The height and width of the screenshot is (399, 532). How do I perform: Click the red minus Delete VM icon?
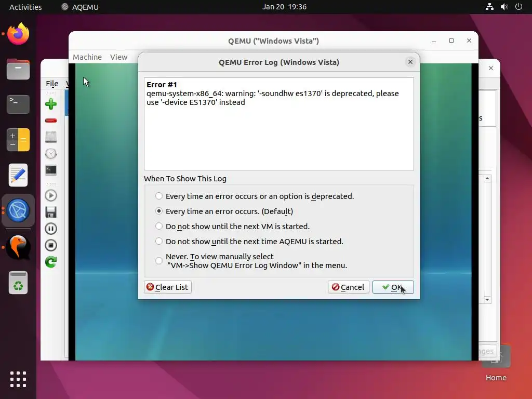(51, 121)
